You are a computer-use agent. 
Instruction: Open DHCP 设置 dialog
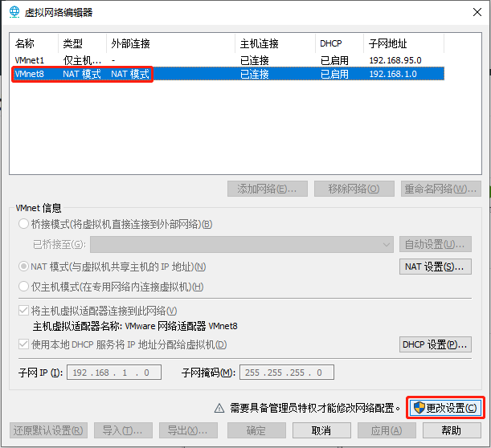[435, 344]
